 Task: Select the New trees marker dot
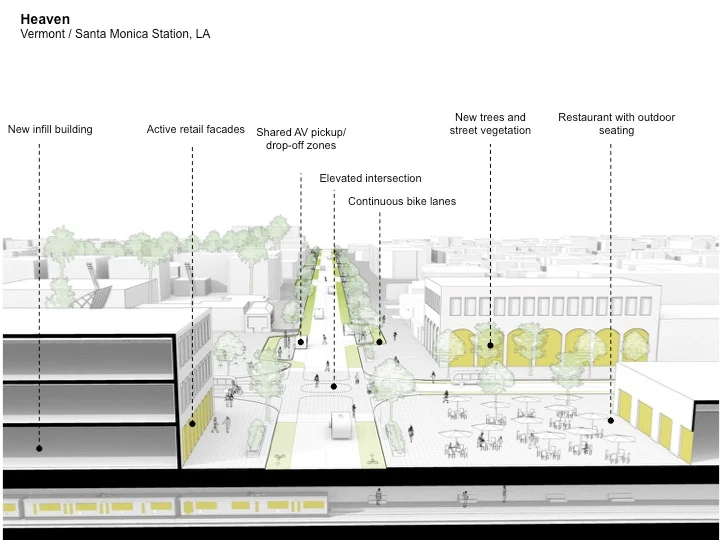click(490, 346)
